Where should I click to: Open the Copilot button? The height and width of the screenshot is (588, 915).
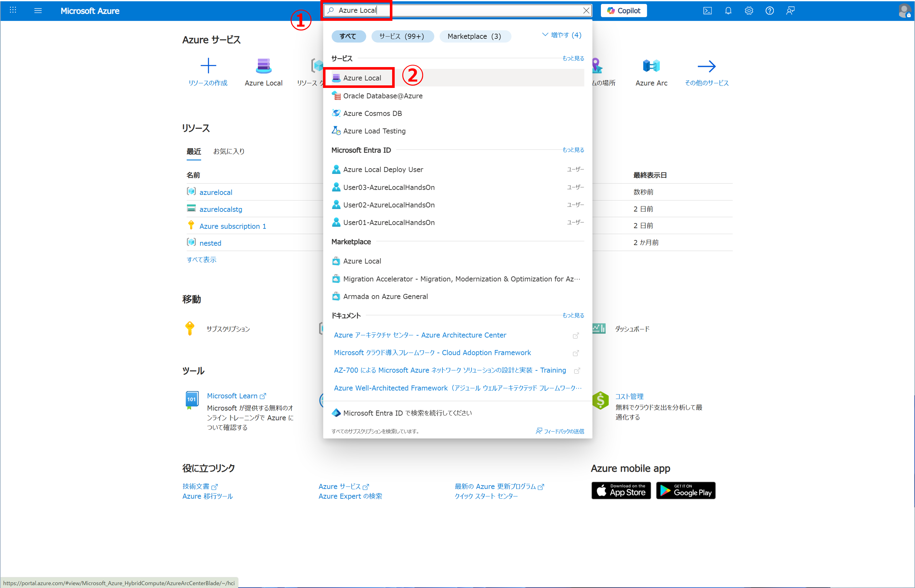[624, 11]
